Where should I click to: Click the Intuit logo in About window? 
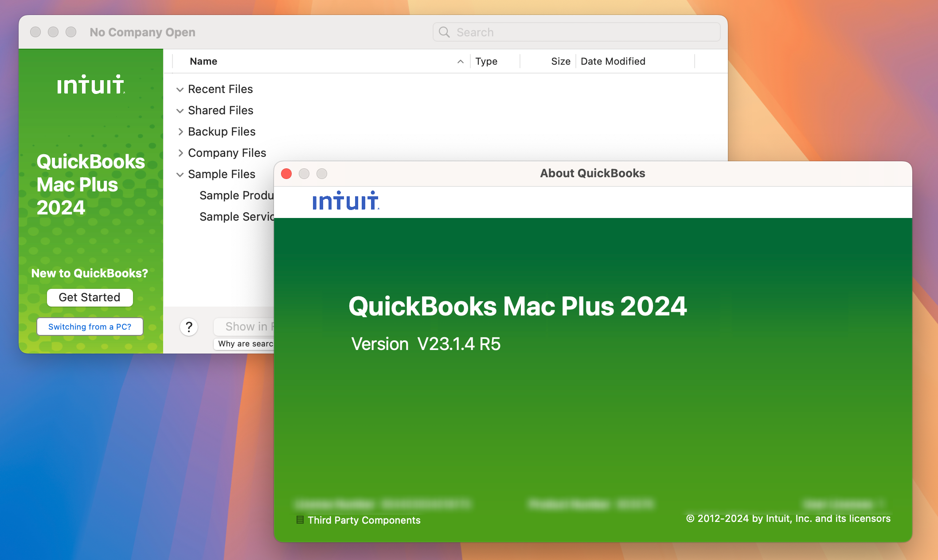346,201
